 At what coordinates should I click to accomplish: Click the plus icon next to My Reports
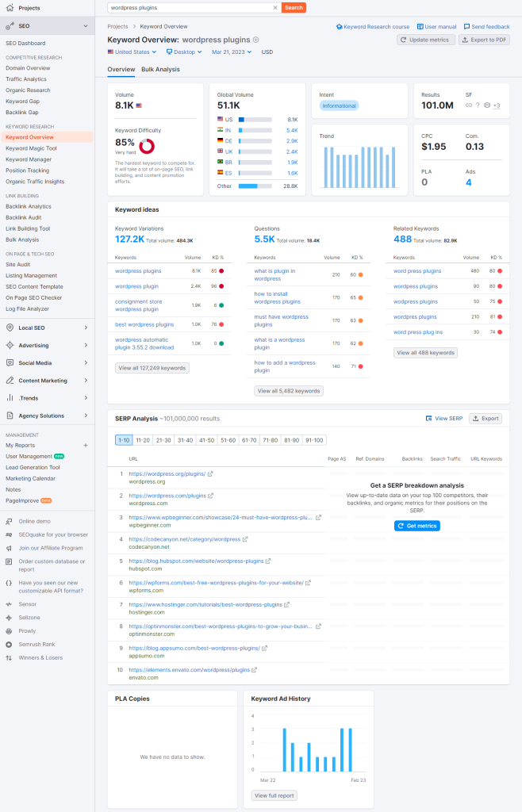(x=86, y=446)
